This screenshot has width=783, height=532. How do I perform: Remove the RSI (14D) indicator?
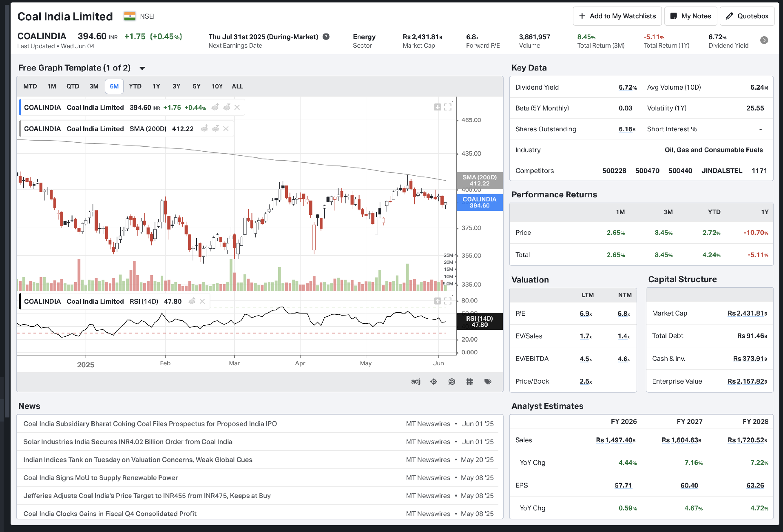point(202,301)
